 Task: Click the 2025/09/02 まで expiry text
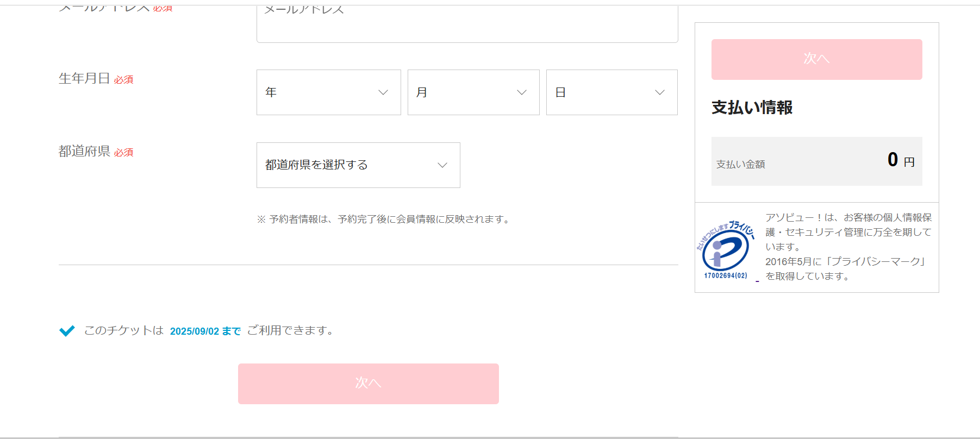(x=205, y=331)
